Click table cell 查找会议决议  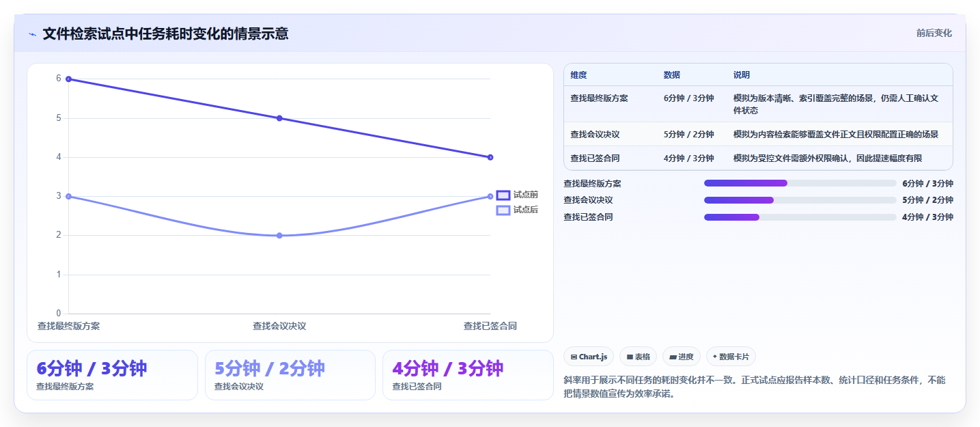coord(595,135)
